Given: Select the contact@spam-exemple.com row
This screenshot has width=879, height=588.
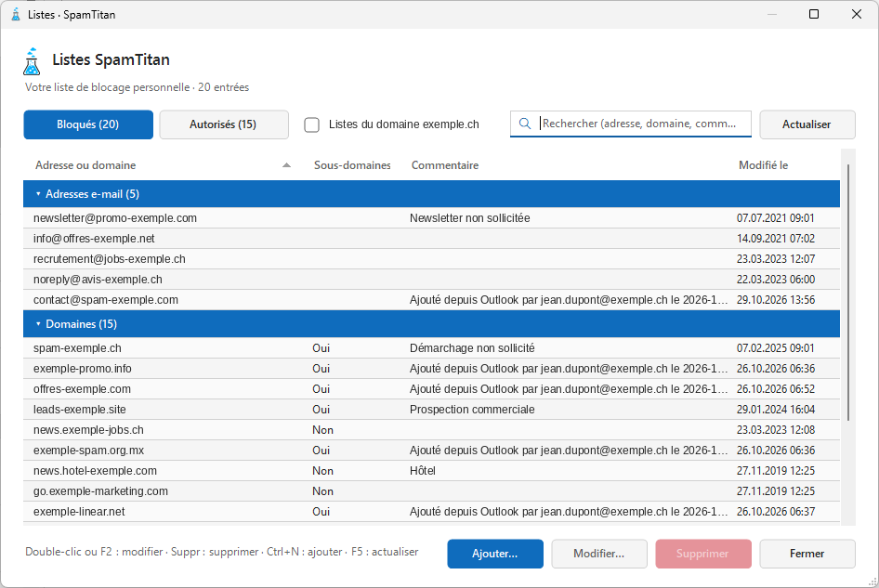Looking at the screenshot, I should tap(432, 300).
